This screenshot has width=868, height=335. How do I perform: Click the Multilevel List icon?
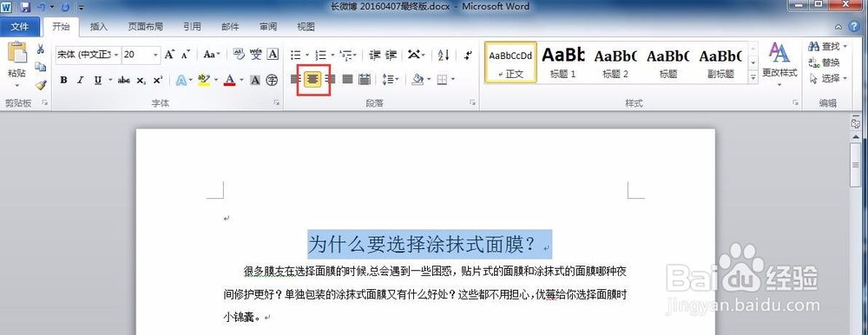pos(346,55)
